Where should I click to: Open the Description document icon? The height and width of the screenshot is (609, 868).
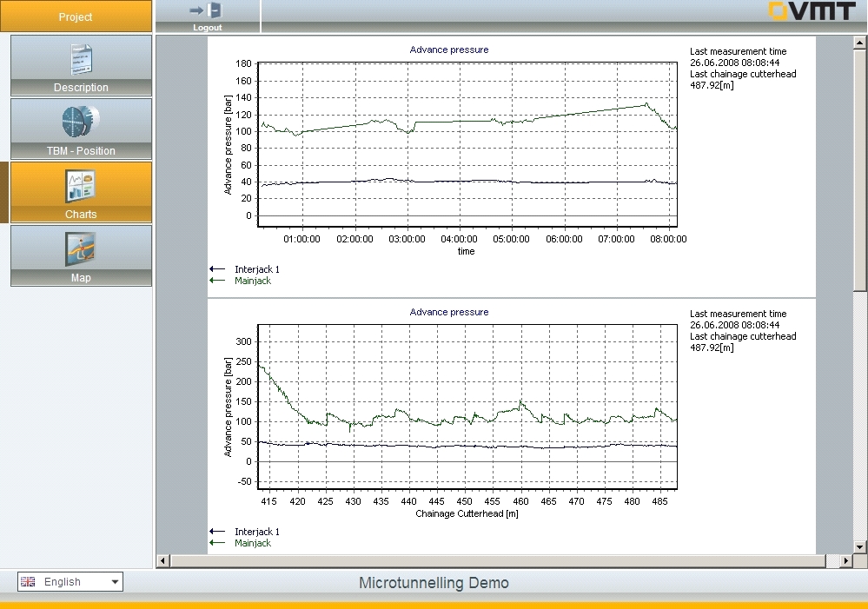pyautogui.click(x=81, y=58)
